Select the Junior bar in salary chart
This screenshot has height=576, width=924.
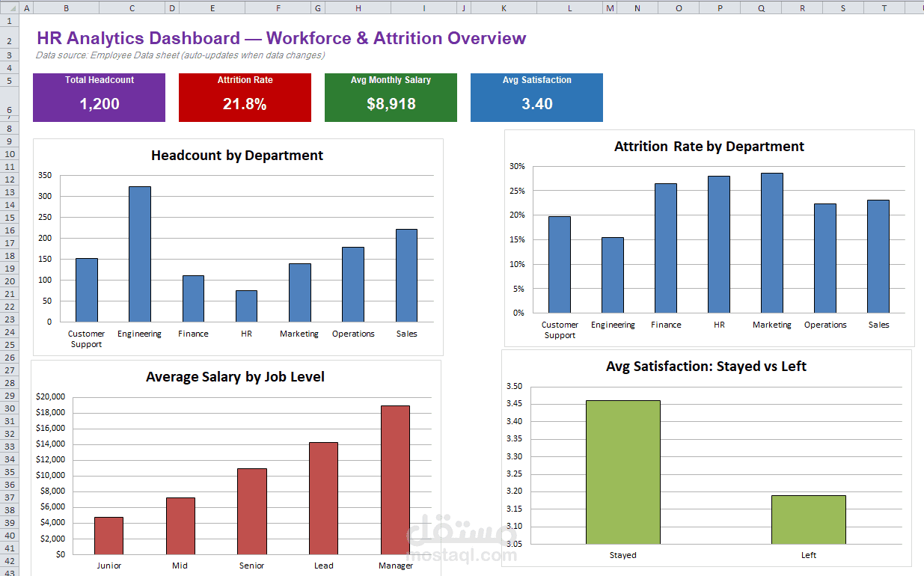pos(108,536)
